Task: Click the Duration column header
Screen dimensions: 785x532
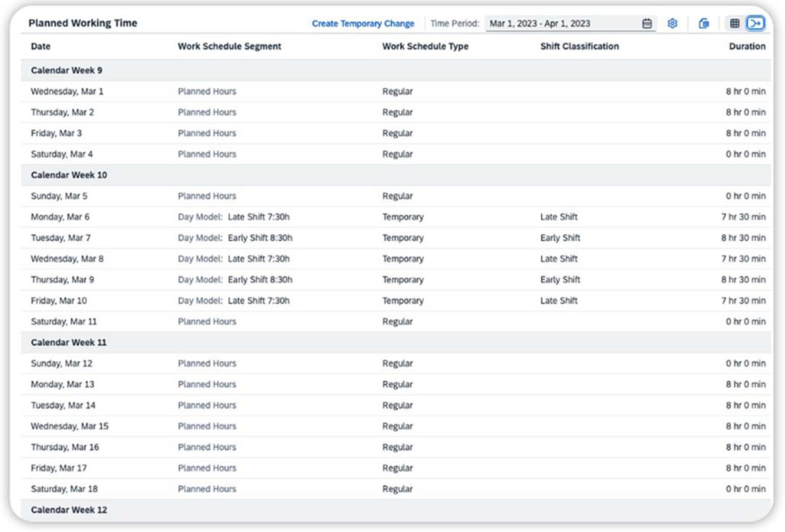Action: point(747,46)
